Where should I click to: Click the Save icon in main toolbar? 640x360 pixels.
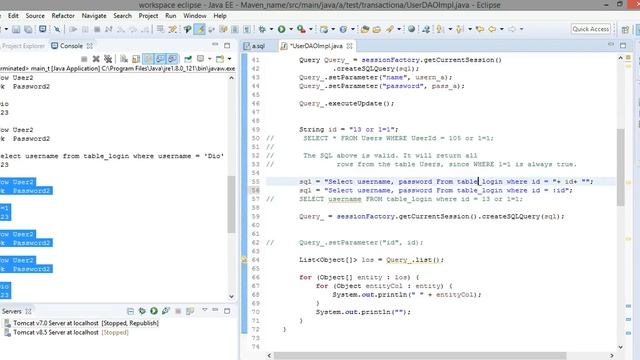(x=16, y=29)
